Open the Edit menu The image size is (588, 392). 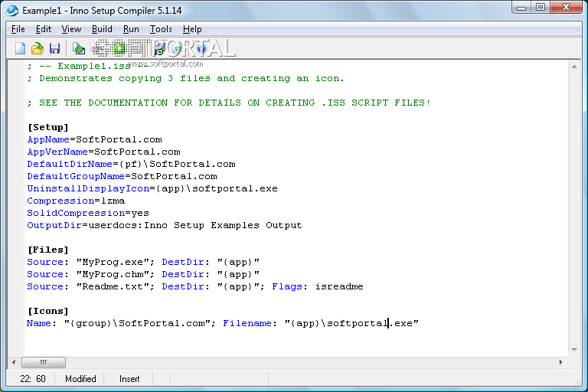click(44, 29)
